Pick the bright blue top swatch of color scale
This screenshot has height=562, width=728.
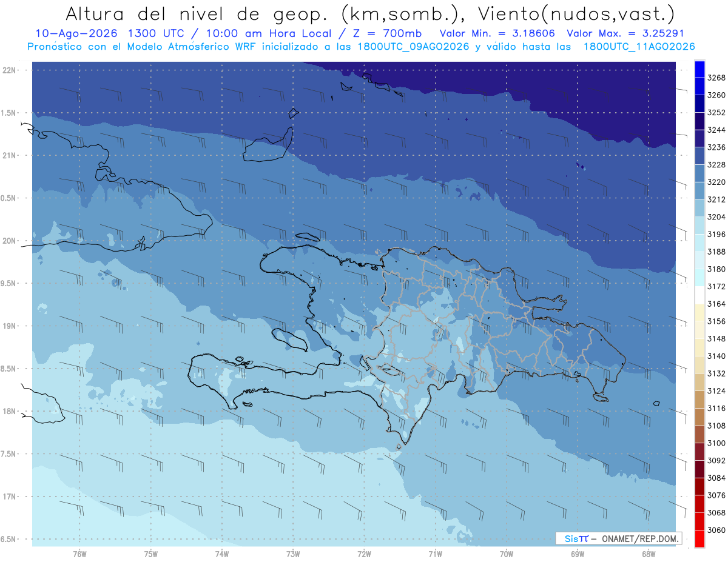699,69
